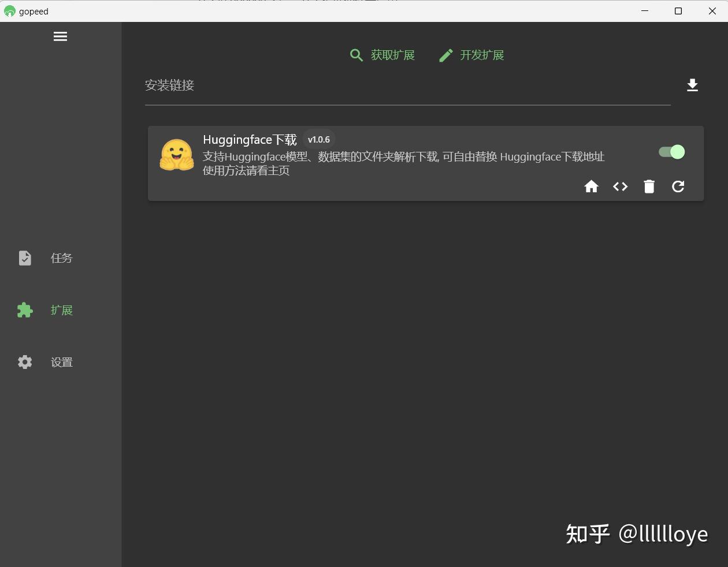The width and height of the screenshot is (728, 567).
Task: Delete the Huggingface 下载 extension
Action: point(649,186)
